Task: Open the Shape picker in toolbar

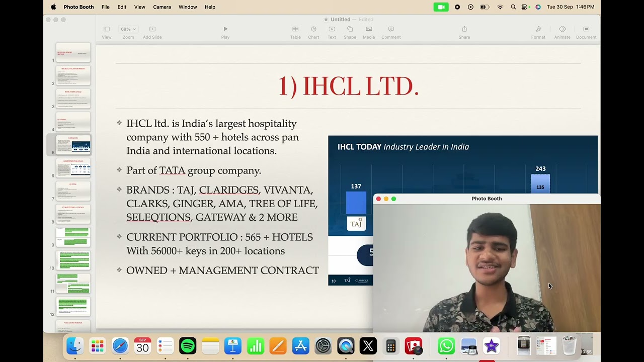Action: point(350,29)
